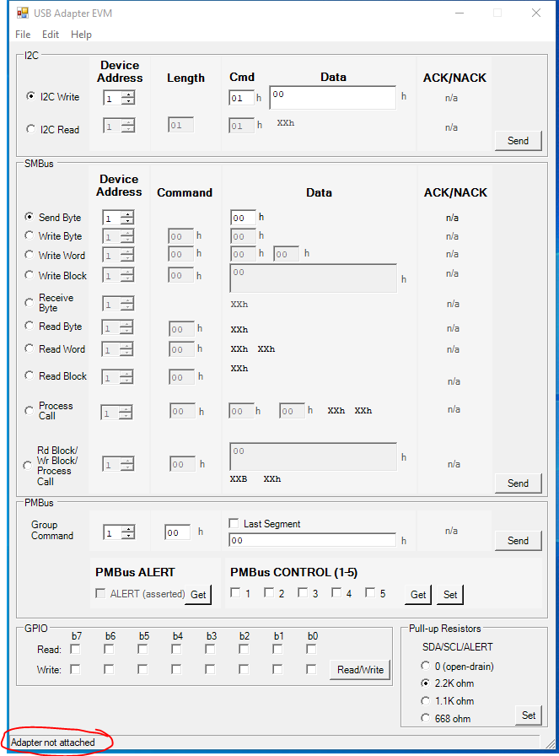Click the USB Adapter EVM app icon

point(22,13)
